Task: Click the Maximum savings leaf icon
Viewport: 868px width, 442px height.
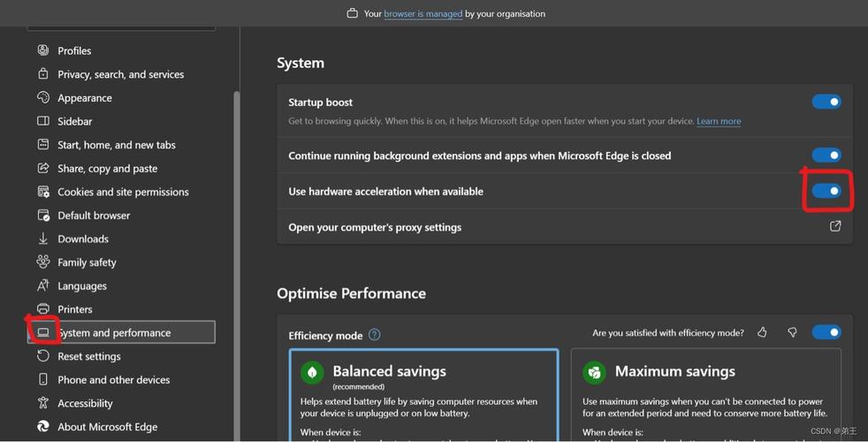Action: coord(595,372)
